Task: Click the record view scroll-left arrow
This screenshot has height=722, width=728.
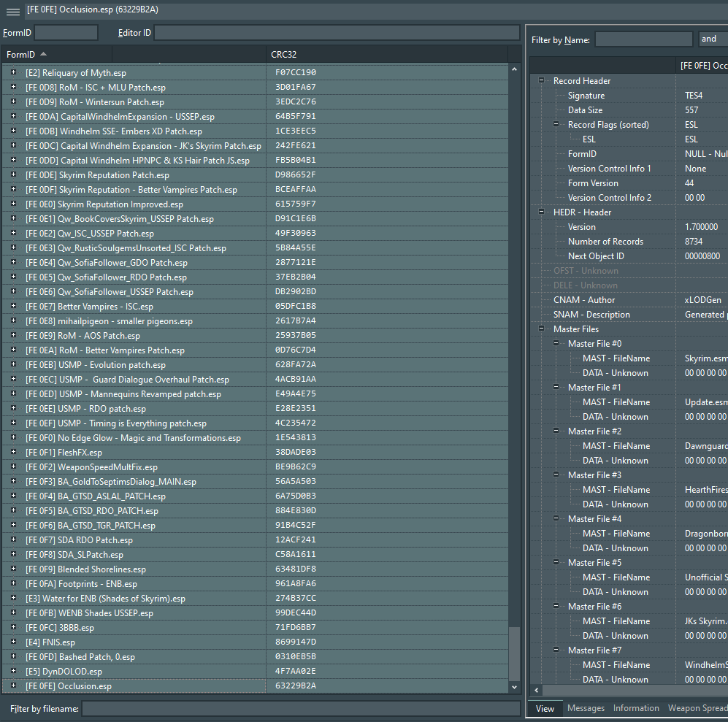Action: pos(537,690)
